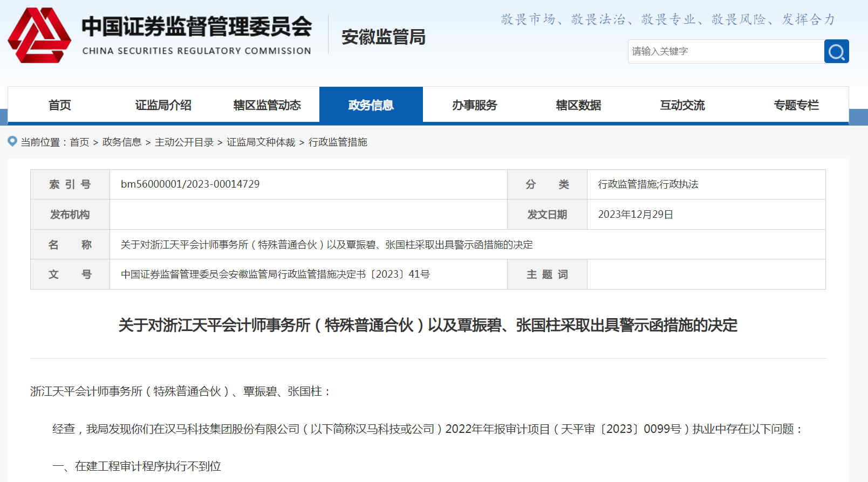
Task: Click the location pin icon beside 当前位置
Action: click(12, 141)
